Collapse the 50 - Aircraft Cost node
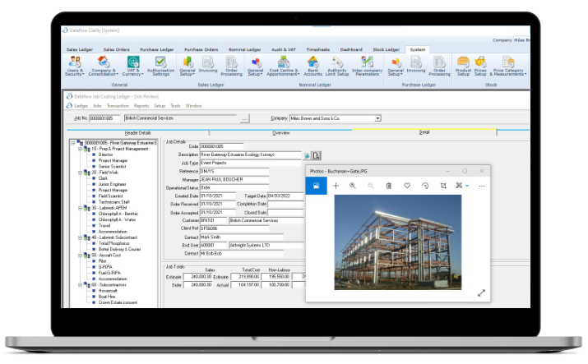Image resolution: width=588 pixels, height=364 pixels. click(x=80, y=256)
